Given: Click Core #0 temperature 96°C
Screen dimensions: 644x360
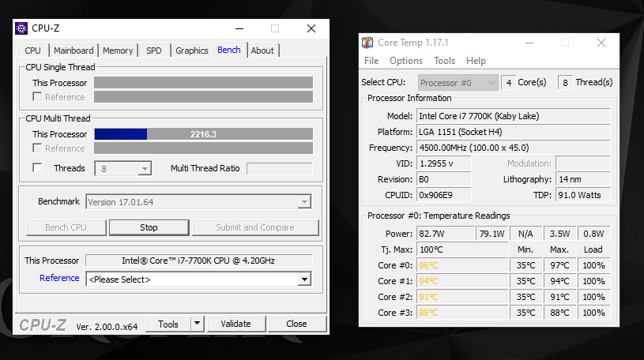Looking at the screenshot, I should click(462, 265).
